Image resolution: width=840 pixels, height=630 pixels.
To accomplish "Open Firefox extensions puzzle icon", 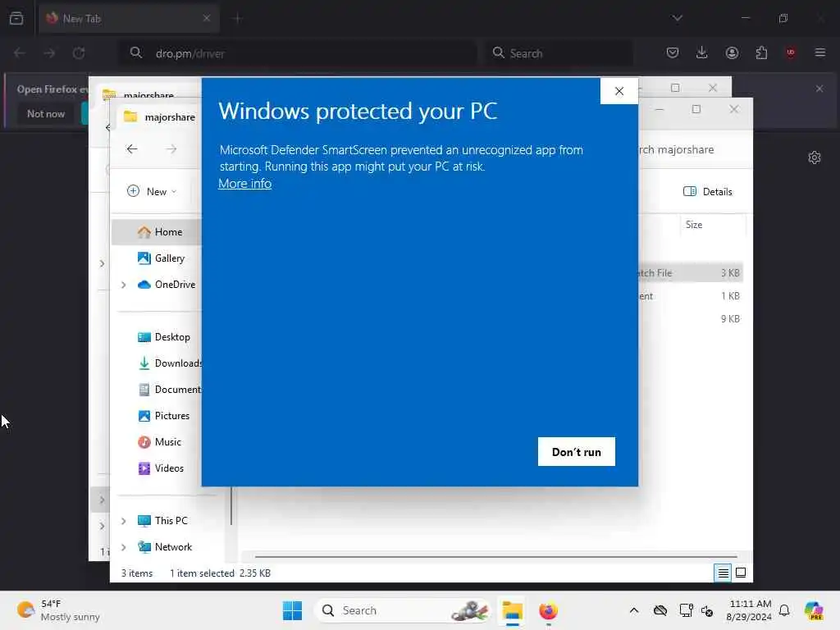I will (x=761, y=52).
